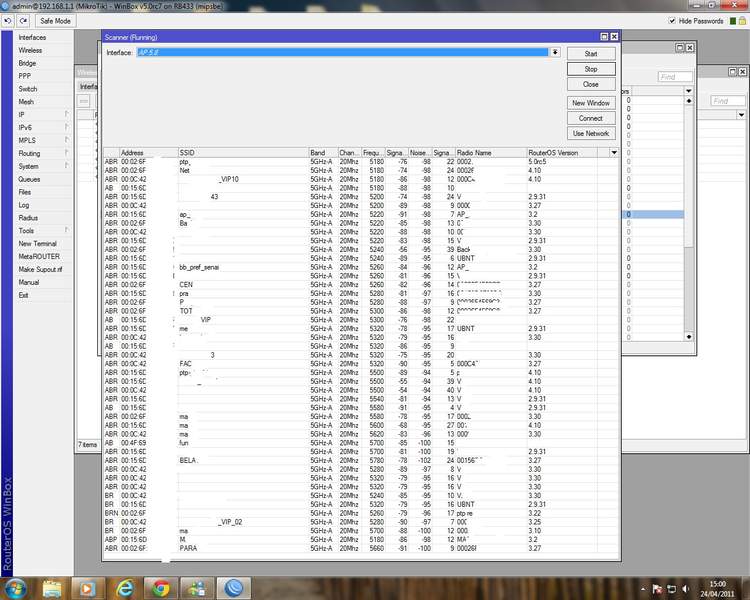Click the Connect button
The height and width of the screenshot is (600, 750).
pos(591,118)
